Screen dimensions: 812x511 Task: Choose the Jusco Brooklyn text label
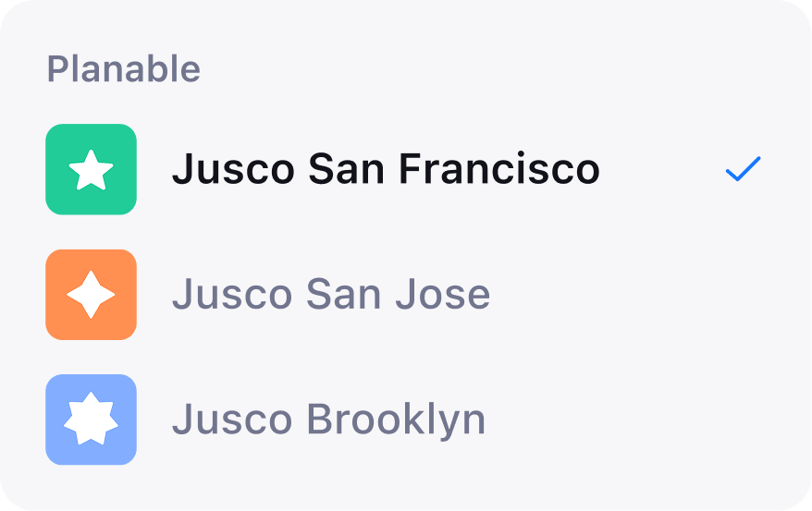(329, 420)
